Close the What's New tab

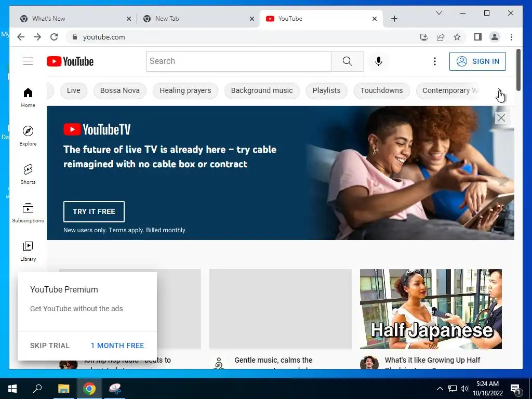coord(129,19)
